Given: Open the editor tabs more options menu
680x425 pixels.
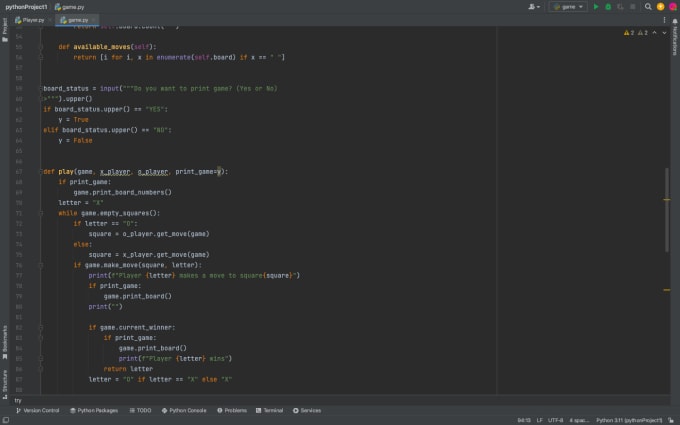Looking at the screenshot, I should pos(664,20).
